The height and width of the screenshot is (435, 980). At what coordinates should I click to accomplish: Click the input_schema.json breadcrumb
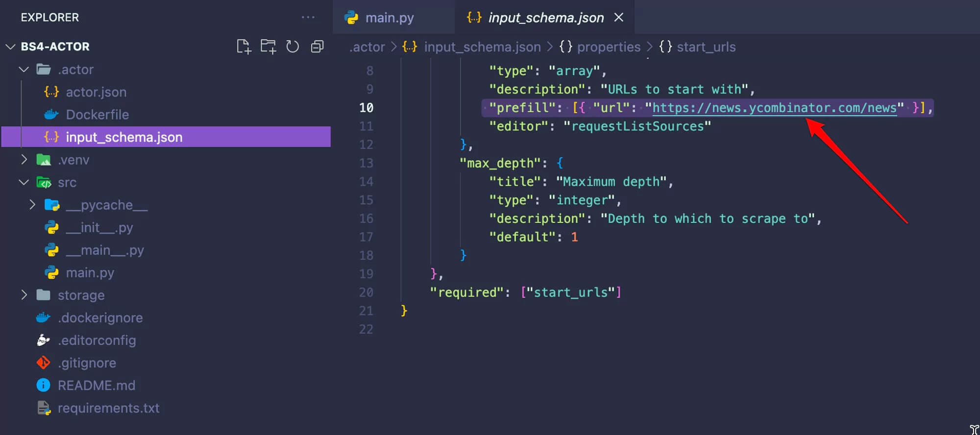point(482,47)
